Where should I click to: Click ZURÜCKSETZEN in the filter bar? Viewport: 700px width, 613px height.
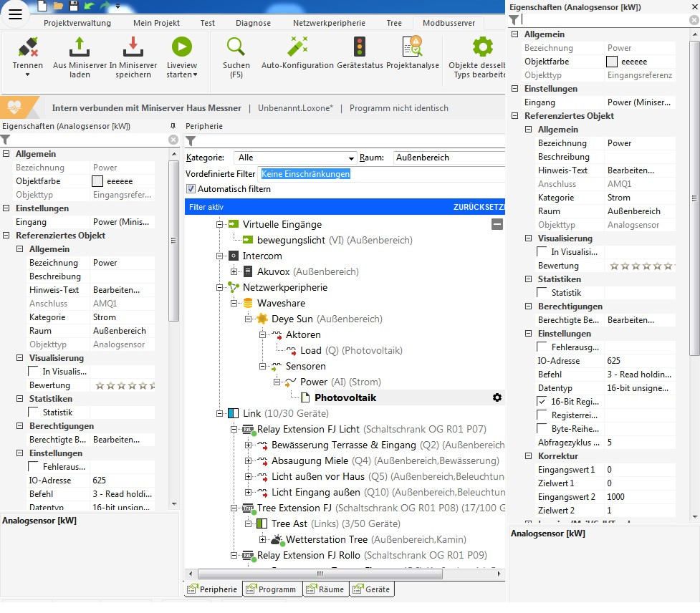tap(479, 207)
